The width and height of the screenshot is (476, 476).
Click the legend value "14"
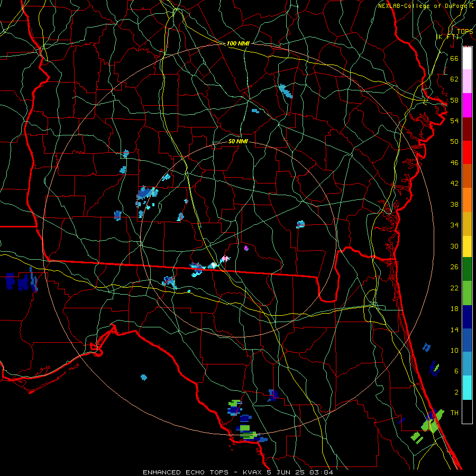pyautogui.click(x=454, y=329)
